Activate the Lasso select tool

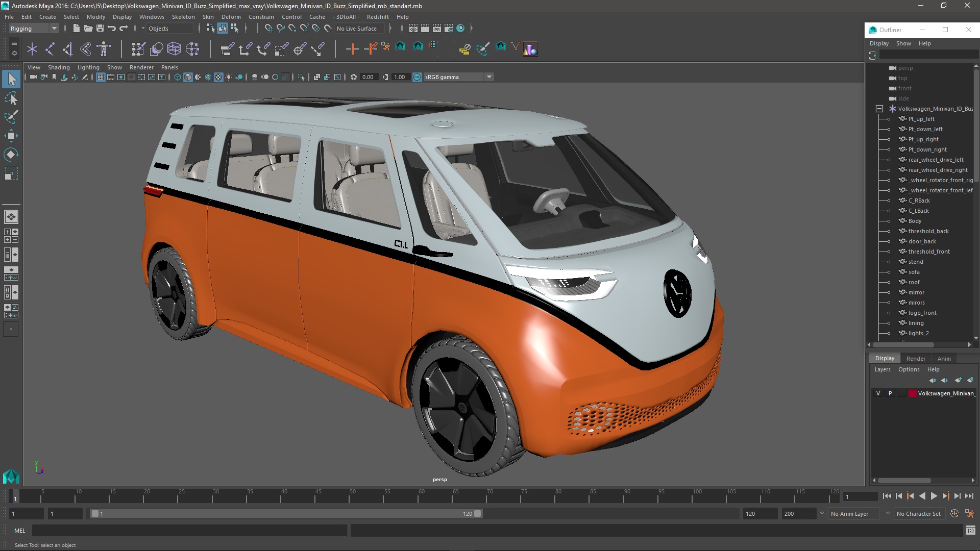click(x=11, y=98)
